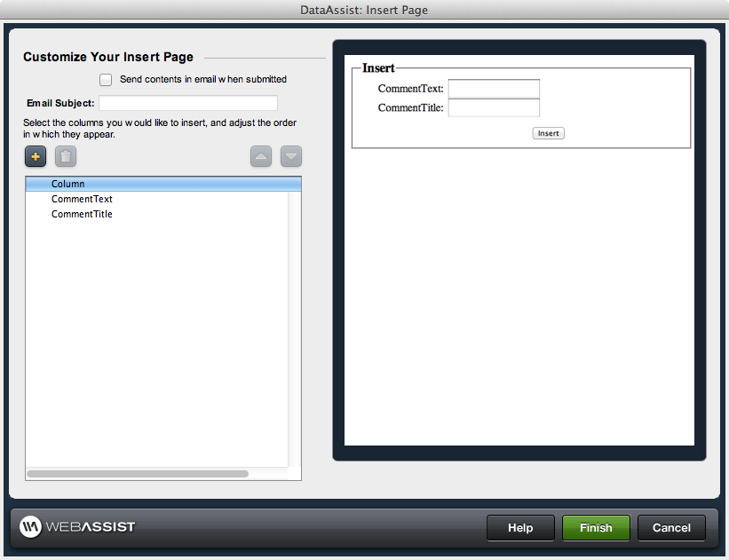This screenshot has width=729, height=560.
Task: Click the Insert button in the preview
Action: 548,132
